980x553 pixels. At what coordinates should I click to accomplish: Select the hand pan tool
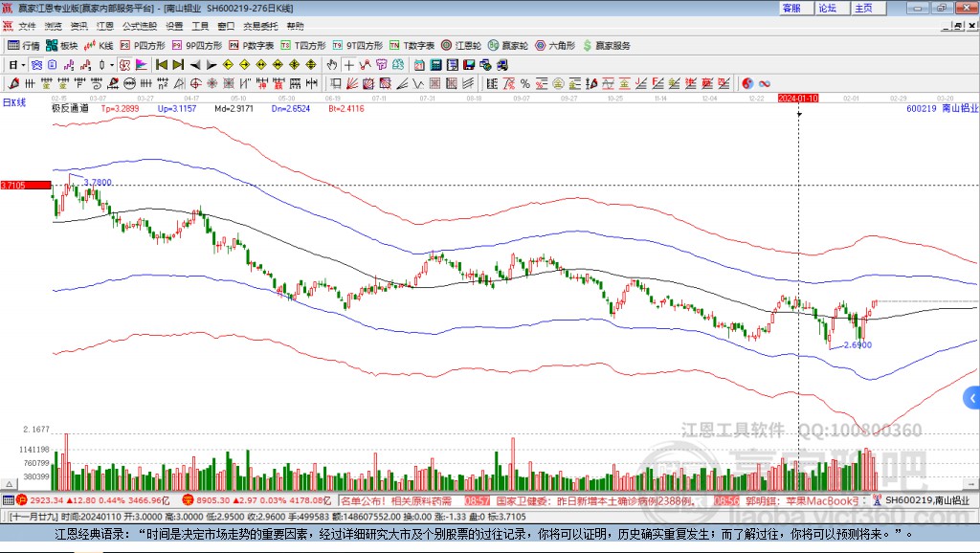[332, 64]
